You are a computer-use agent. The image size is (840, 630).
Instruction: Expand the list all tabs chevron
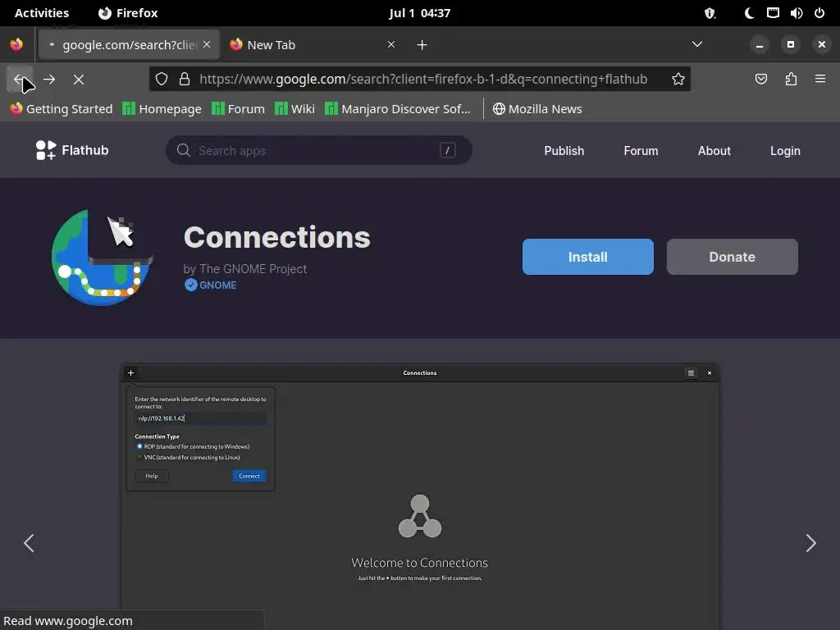point(697,44)
